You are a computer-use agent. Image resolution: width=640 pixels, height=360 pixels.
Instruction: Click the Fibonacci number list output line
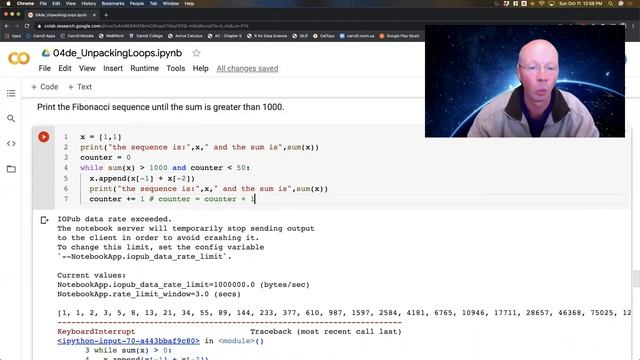[x=344, y=313]
